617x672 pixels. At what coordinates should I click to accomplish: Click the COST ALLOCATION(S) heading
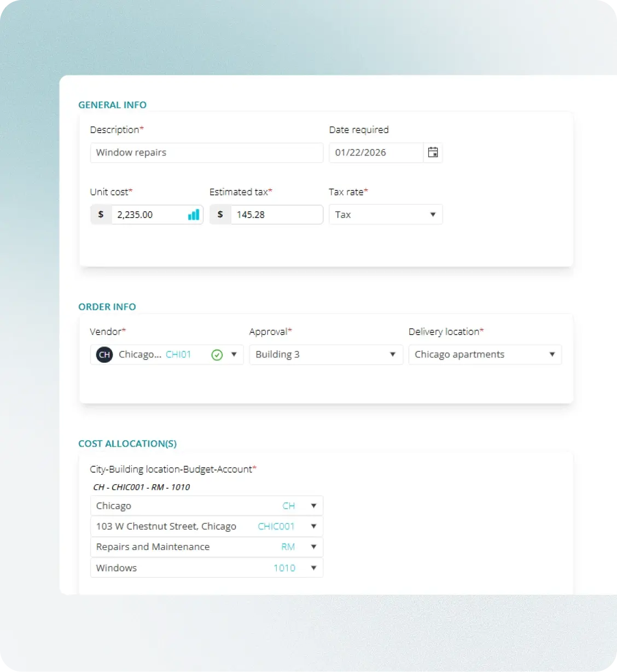pos(127,444)
